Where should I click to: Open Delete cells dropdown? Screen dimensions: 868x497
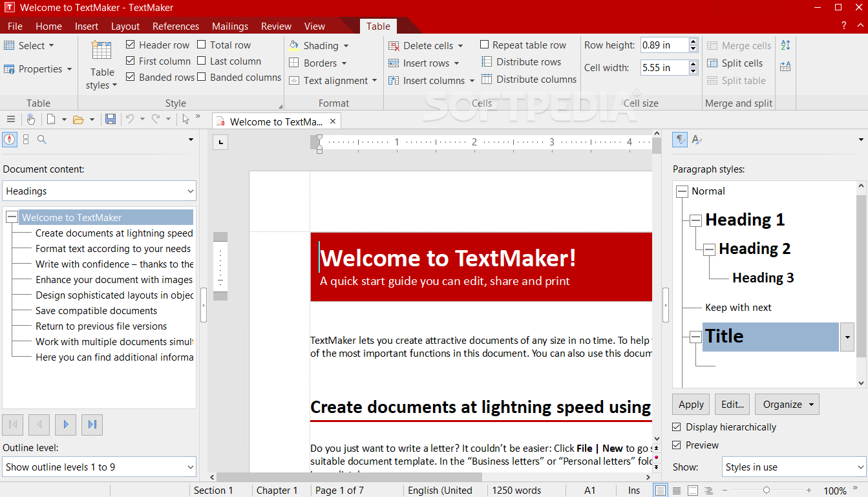[x=425, y=45]
